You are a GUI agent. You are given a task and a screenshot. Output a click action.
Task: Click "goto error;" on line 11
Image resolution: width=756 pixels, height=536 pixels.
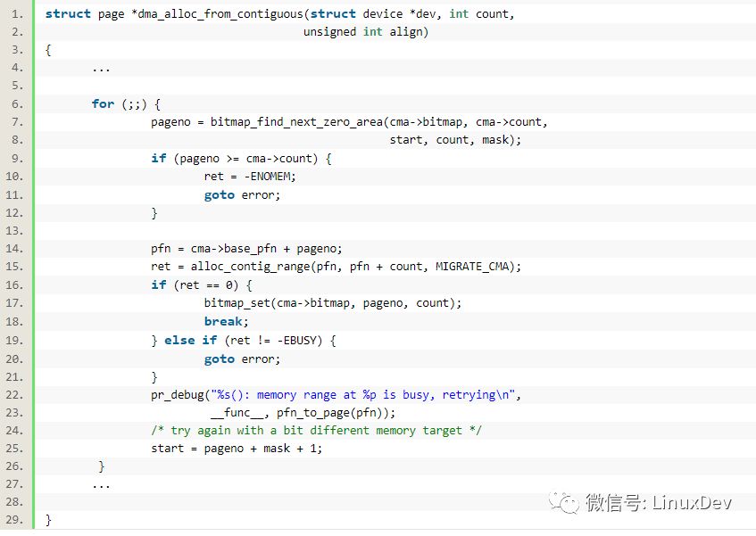click(x=242, y=195)
